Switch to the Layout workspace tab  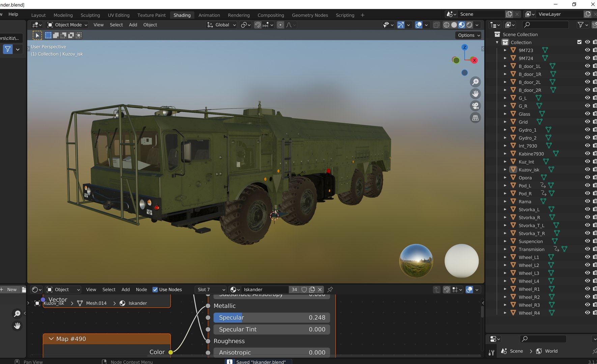[x=38, y=15]
